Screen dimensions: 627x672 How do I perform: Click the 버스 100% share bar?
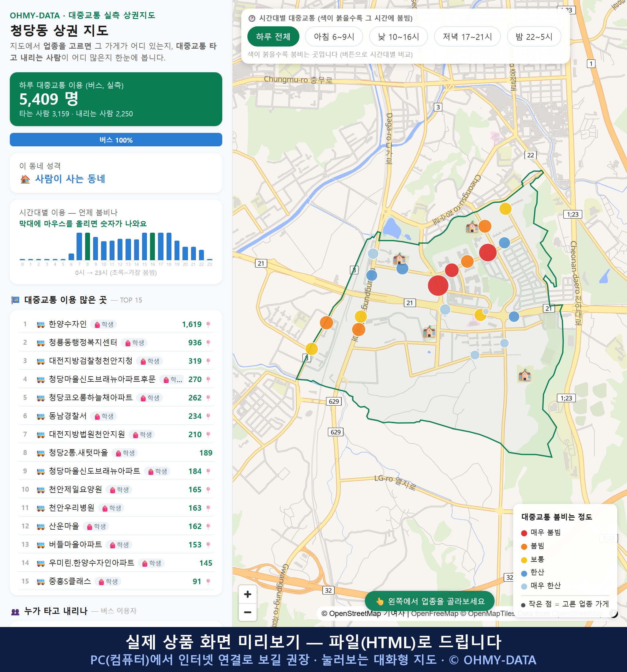tap(116, 140)
